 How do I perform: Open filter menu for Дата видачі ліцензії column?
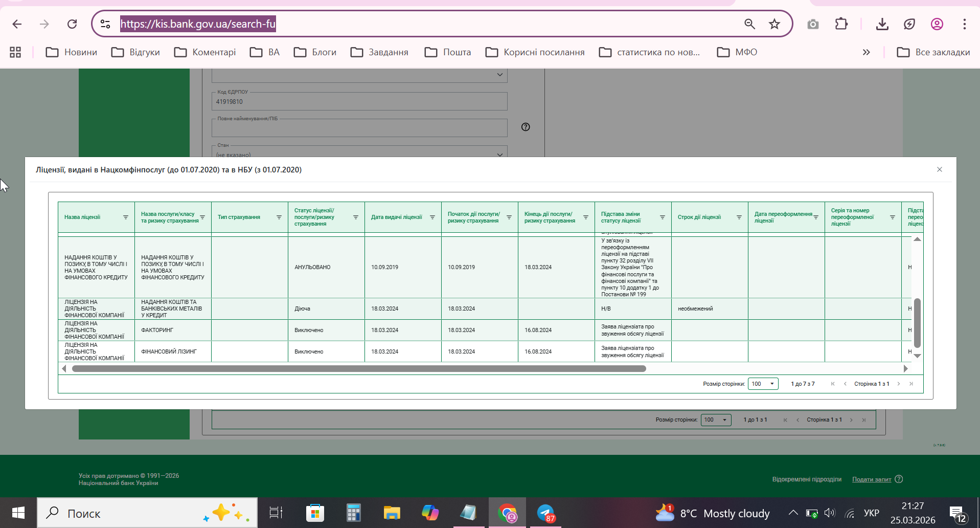click(432, 217)
